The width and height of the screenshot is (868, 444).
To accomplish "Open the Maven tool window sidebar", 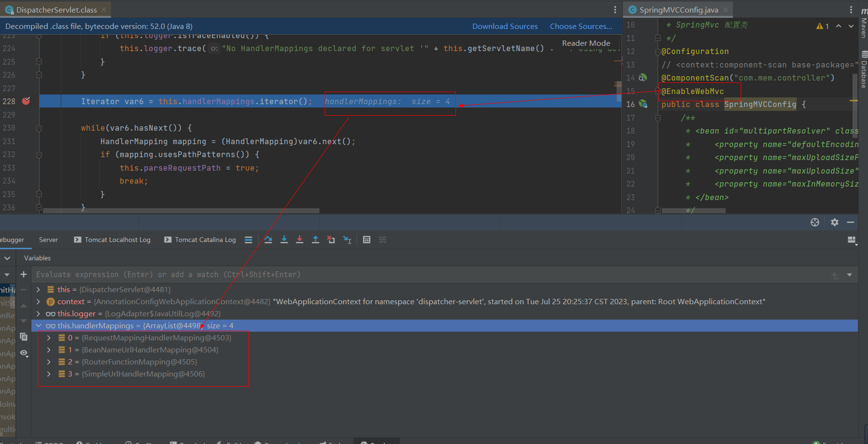I will (864, 23).
